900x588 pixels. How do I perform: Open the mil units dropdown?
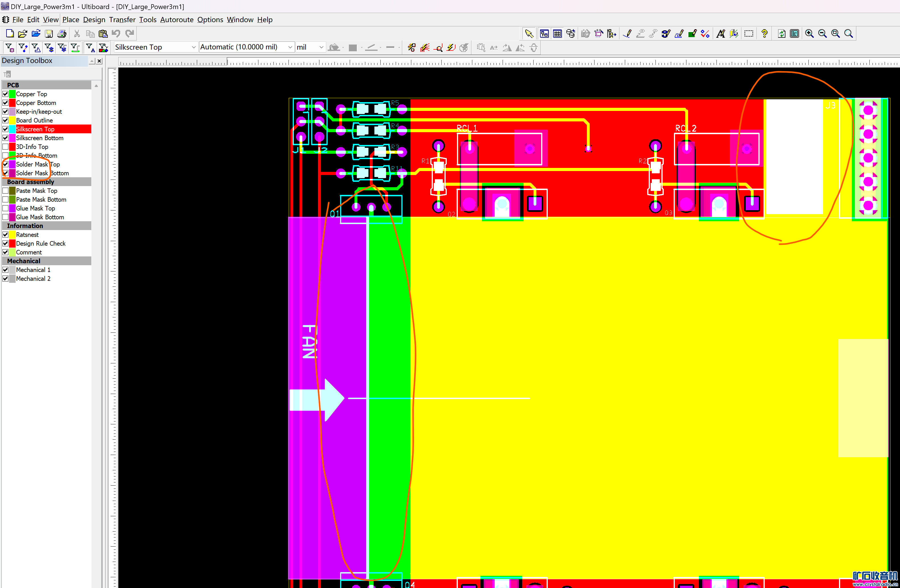(x=321, y=47)
